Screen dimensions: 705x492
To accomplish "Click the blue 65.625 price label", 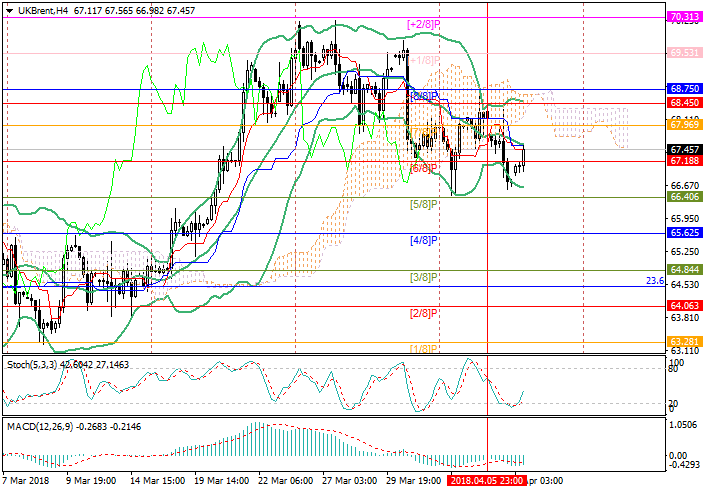I will coord(684,233).
